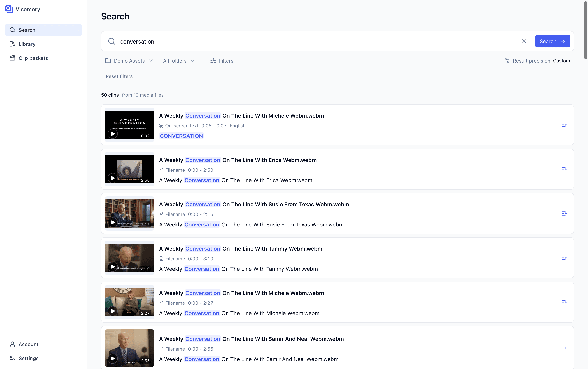The height and width of the screenshot is (369, 588).
Task: Add Samir And Neal clip to basket
Action: coord(564,348)
